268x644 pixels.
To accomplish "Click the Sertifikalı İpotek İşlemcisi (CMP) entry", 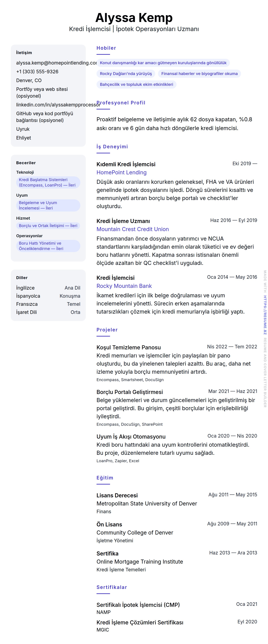I will pyautogui.click(x=138, y=605).
